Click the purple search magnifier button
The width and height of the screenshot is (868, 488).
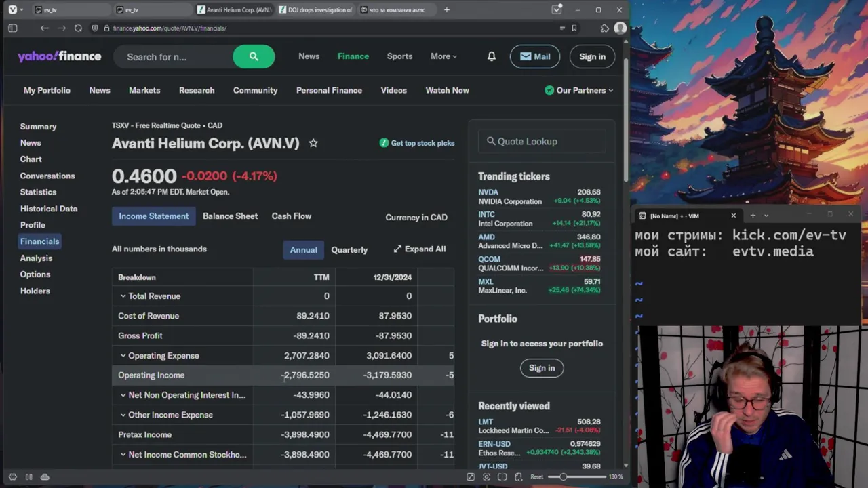pyautogui.click(x=254, y=56)
